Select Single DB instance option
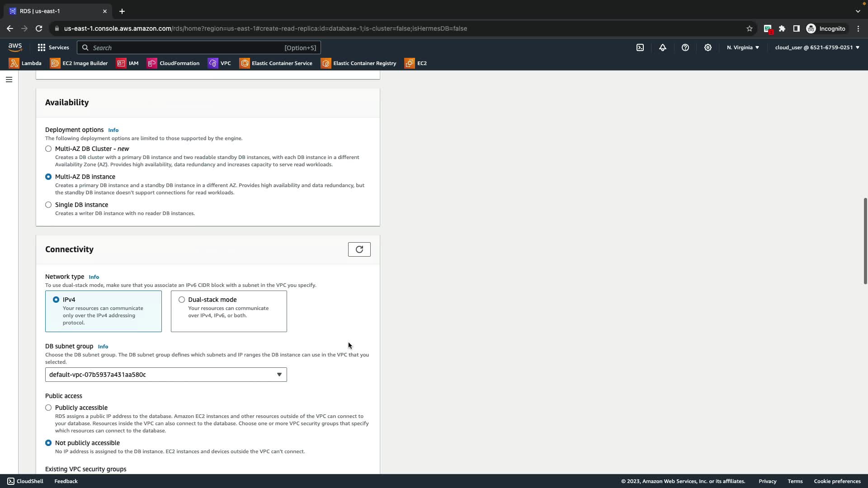The width and height of the screenshot is (868, 488). point(48,205)
